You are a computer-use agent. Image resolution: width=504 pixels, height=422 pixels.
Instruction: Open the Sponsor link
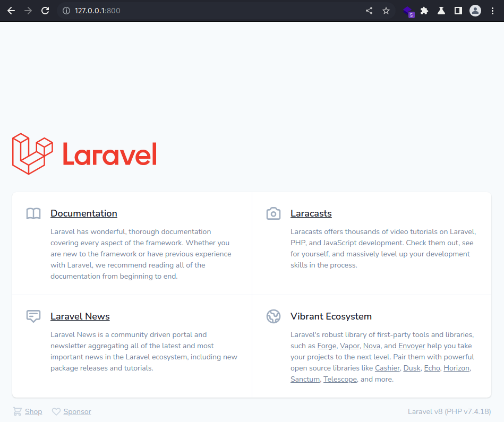point(77,412)
